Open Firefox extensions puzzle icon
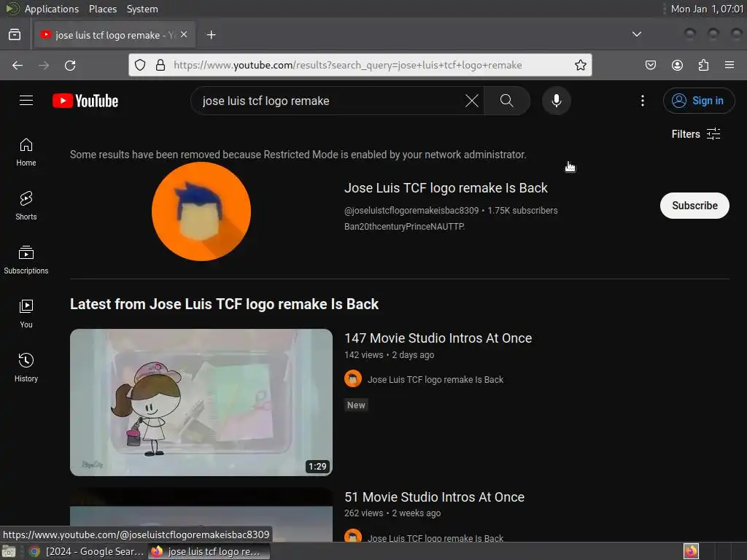Screen dimensions: 747x560 pyautogui.click(x=703, y=65)
